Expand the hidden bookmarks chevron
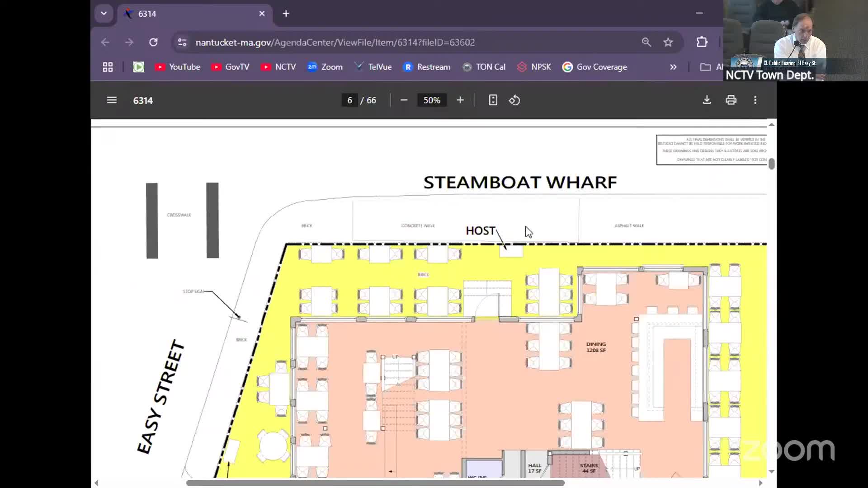 click(673, 67)
